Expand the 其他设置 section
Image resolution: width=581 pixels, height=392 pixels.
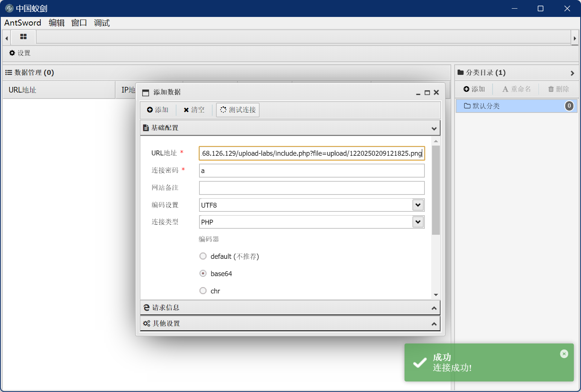coord(290,324)
